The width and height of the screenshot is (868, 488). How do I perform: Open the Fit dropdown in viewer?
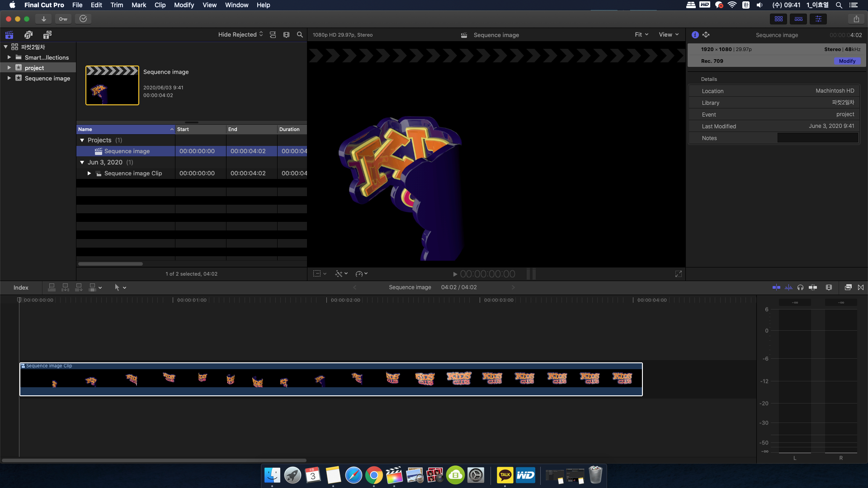[641, 34]
